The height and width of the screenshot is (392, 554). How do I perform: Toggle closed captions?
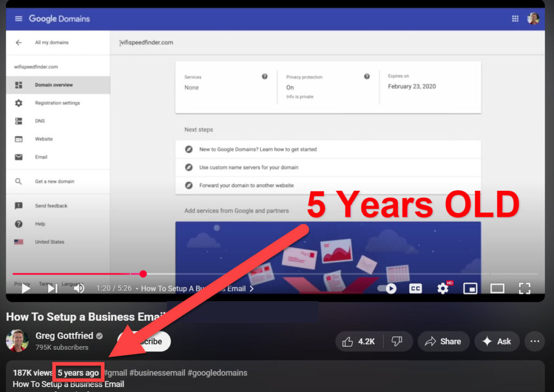click(415, 289)
